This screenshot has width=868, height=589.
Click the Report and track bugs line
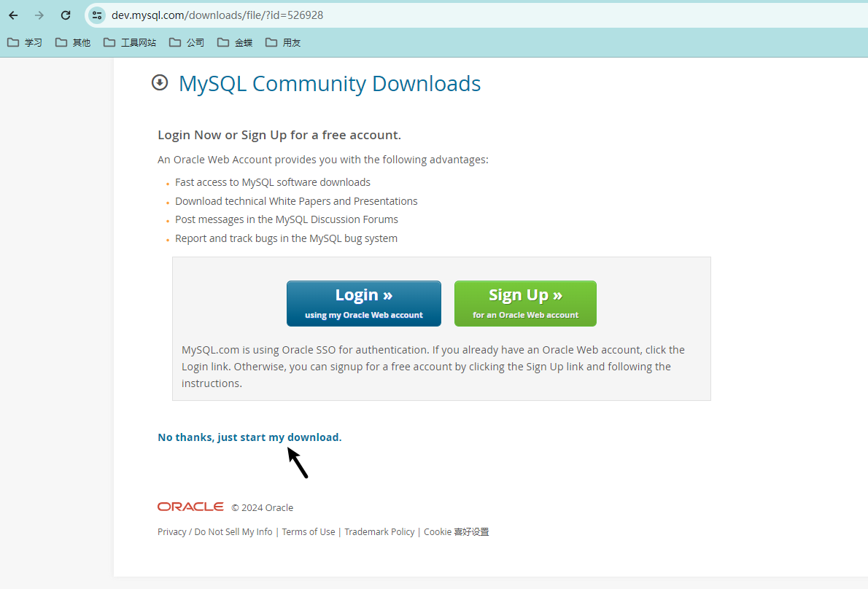pos(286,238)
